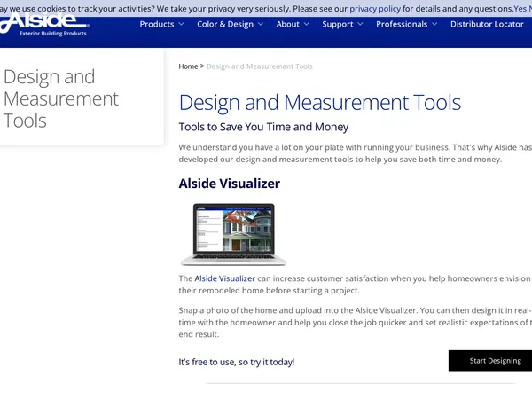Screen dimensions: 532x399
Task: Go to Distributor Locator
Action: (x=487, y=25)
